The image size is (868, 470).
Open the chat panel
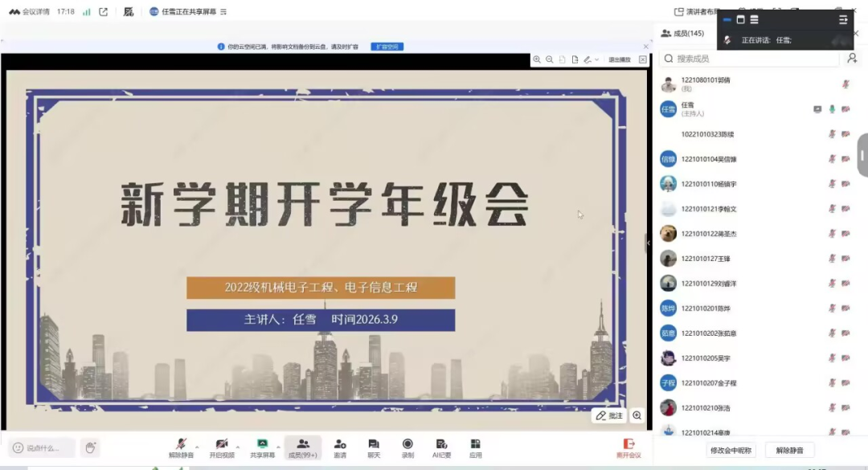[374, 448]
